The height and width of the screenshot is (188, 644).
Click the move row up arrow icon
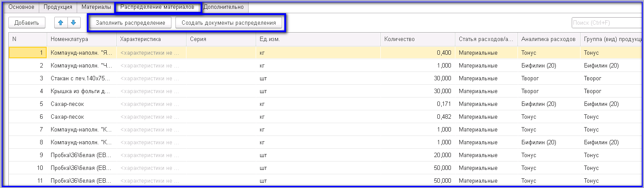[60, 23]
